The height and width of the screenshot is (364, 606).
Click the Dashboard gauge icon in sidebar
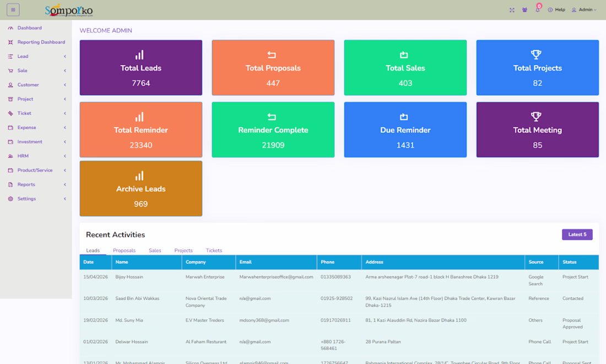(x=10, y=28)
